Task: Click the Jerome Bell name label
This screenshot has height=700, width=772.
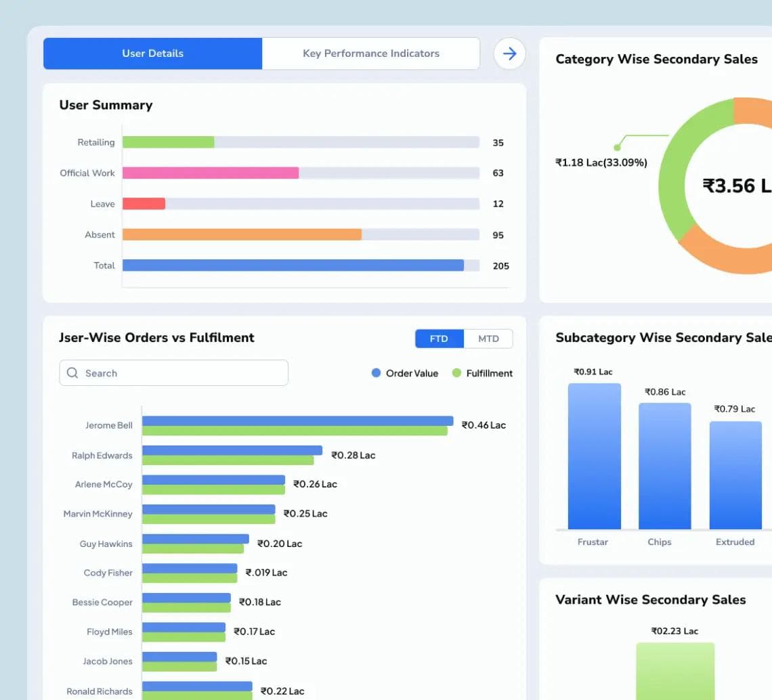Action: 109,425
